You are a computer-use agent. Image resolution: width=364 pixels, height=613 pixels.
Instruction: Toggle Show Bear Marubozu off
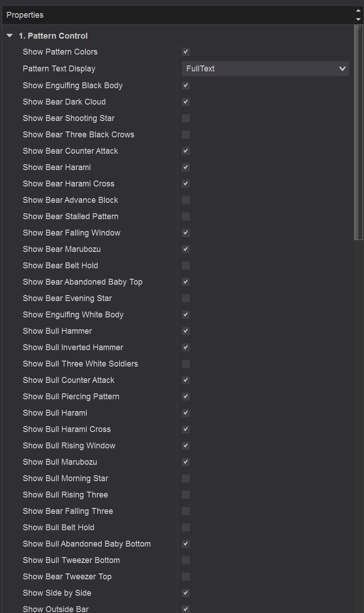point(186,249)
